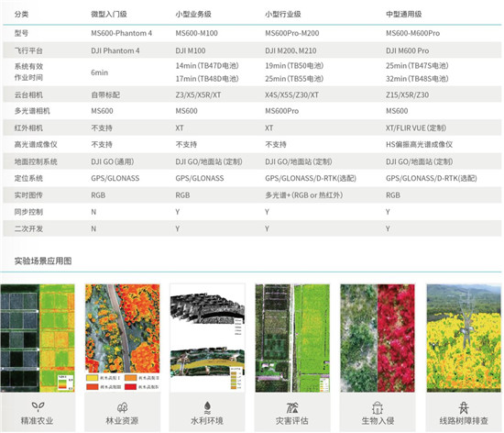This screenshot has height=433, width=504.
Task: Click the MS600-Phantom 4 model cell
Action: pyautogui.click(x=122, y=33)
